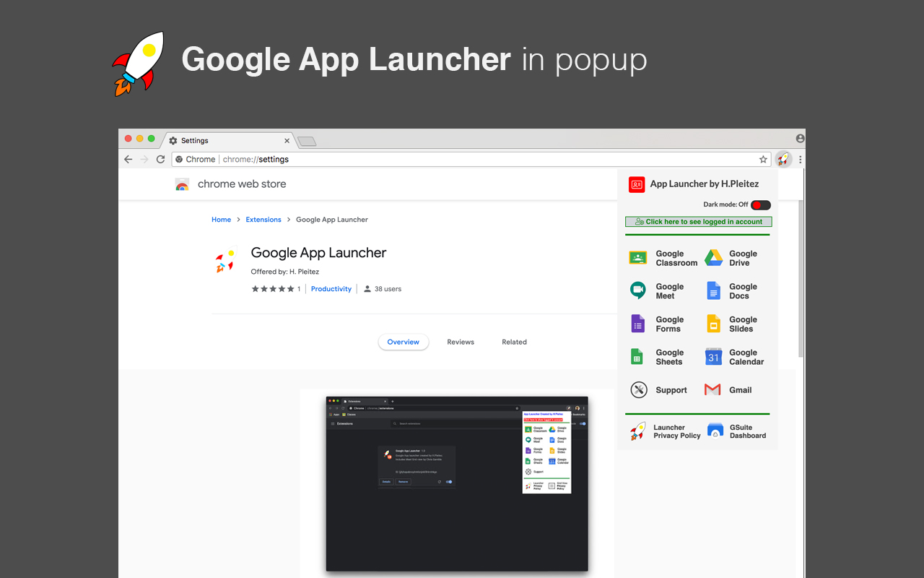Go to Extensions breadcrumb link
The image size is (924, 578).
(x=263, y=220)
